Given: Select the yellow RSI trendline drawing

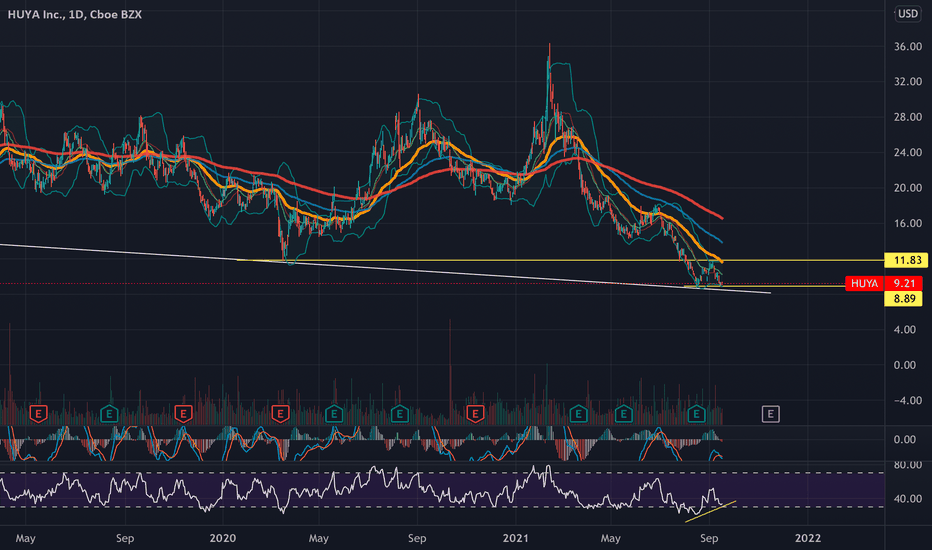Looking at the screenshot, I should pyautogui.click(x=710, y=512).
